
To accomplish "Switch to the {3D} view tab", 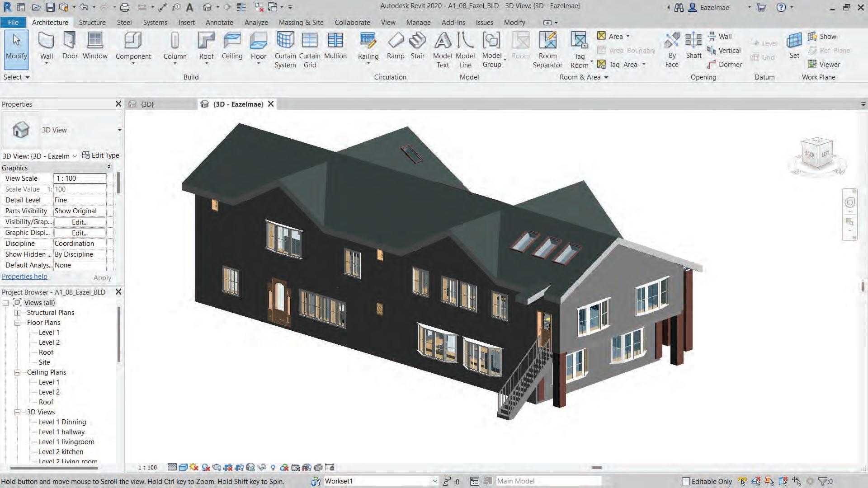I will 147,104.
